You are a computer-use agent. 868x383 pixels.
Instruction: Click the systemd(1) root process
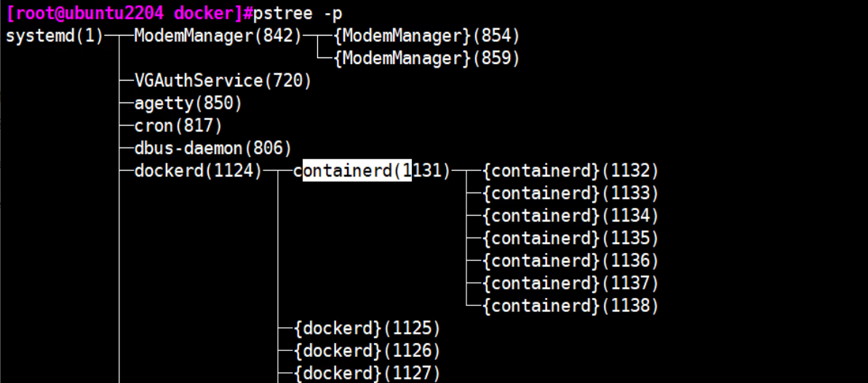(x=55, y=36)
